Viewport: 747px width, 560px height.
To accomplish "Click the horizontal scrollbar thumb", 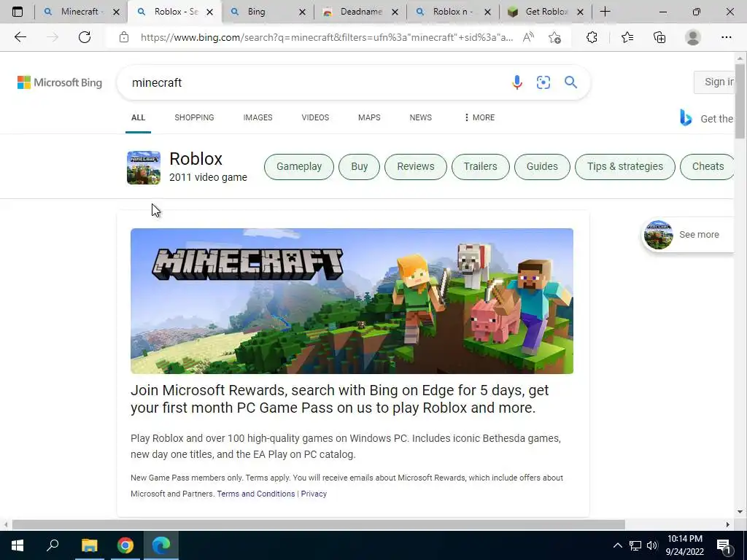I will pyautogui.click(x=318, y=524).
